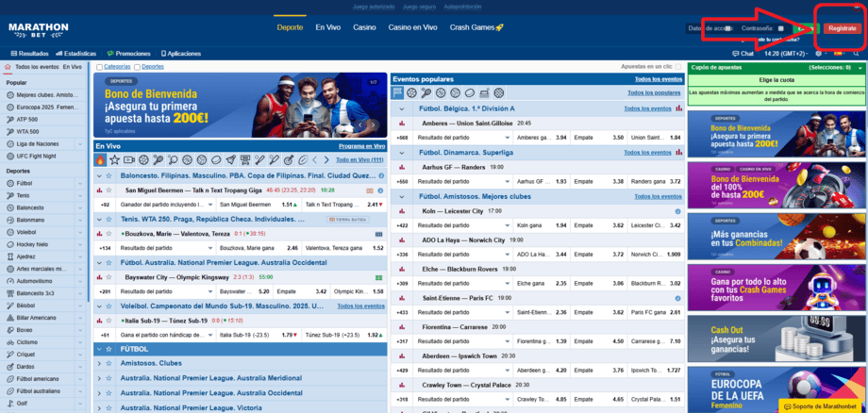Screen dimensions: 868x413
Task: Filter Eventos populares by basketball icon
Action: (x=441, y=93)
